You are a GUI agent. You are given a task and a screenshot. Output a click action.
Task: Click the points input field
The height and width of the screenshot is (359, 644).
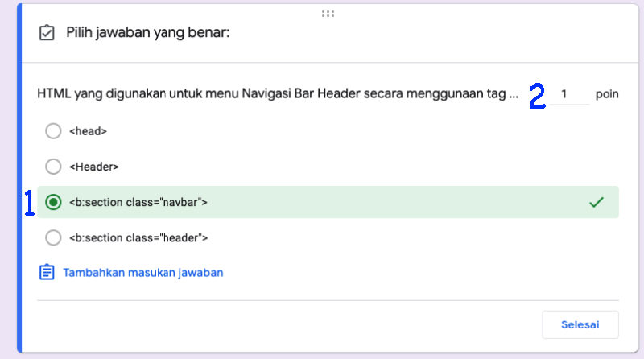coord(569,94)
